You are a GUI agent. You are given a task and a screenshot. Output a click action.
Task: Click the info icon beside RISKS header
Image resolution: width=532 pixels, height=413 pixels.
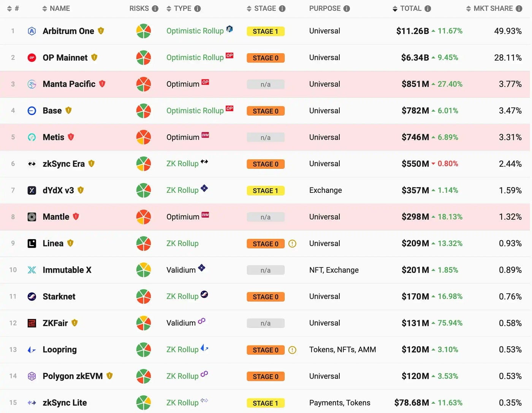tap(155, 9)
